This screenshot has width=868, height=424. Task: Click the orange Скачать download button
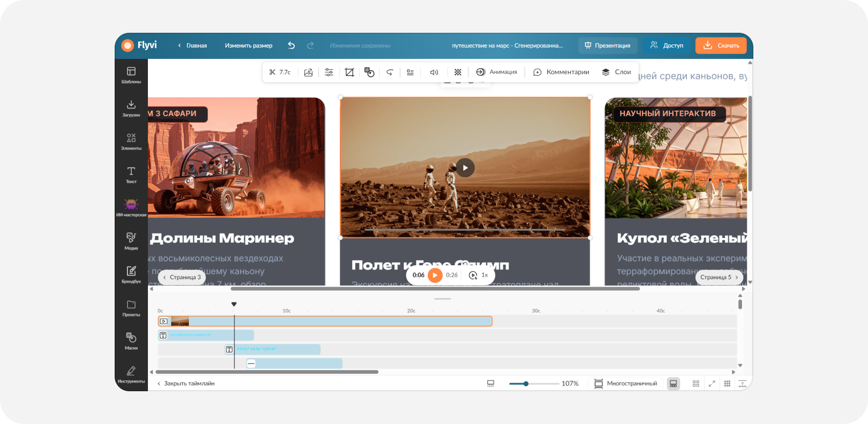(721, 46)
